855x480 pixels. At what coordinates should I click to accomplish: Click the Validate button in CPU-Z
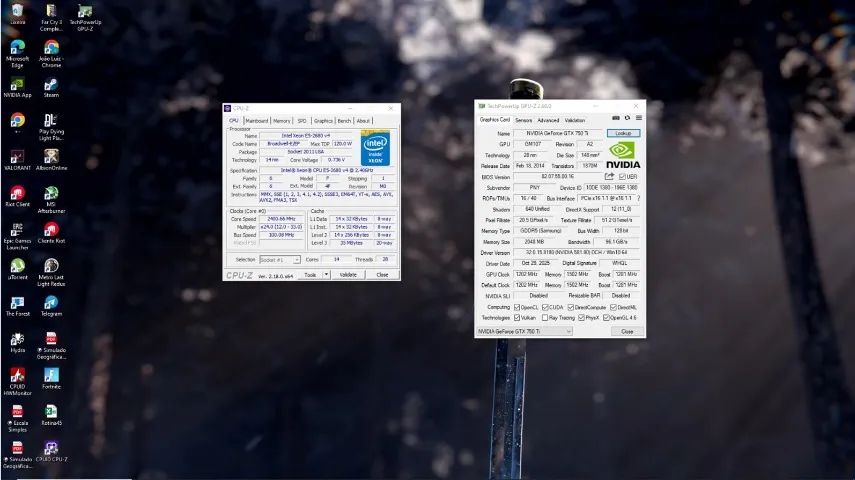348,274
